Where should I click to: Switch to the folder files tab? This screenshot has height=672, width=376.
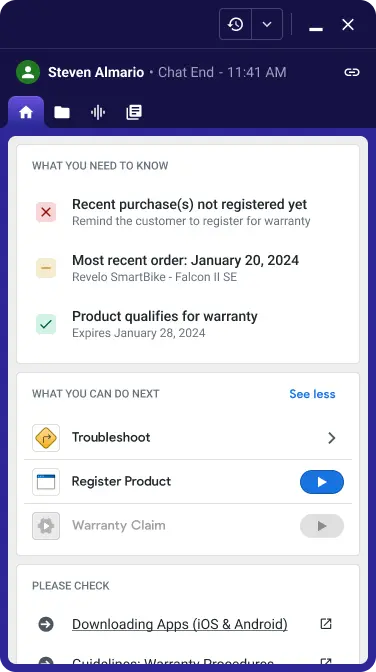pyautogui.click(x=62, y=113)
